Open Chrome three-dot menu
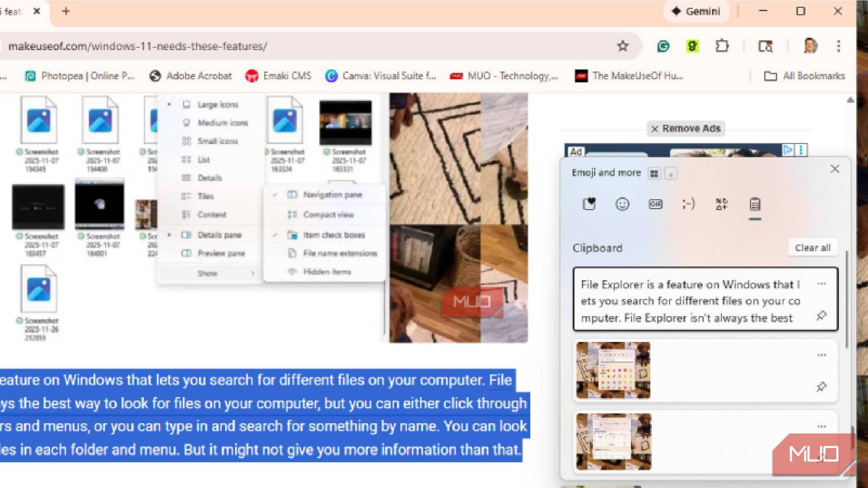 (x=839, y=46)
